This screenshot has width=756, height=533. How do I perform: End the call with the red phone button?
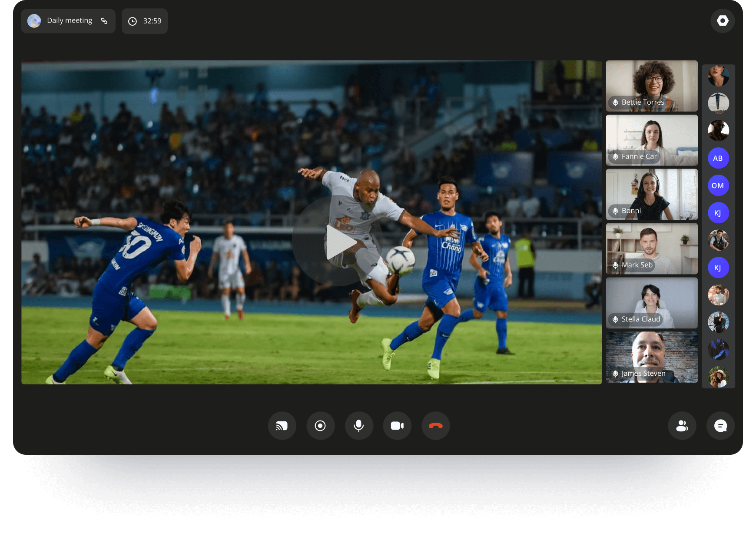pyautogui.click(x=435, y=426)
